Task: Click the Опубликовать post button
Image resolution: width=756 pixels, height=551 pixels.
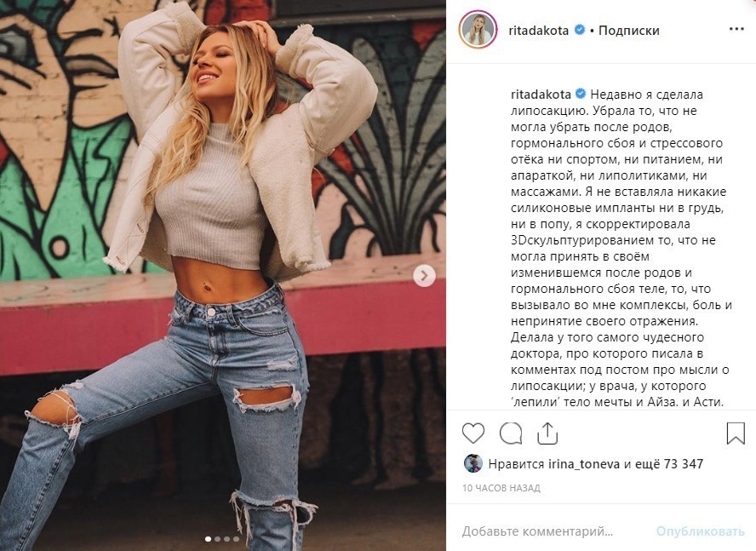Action: [700, 531]
